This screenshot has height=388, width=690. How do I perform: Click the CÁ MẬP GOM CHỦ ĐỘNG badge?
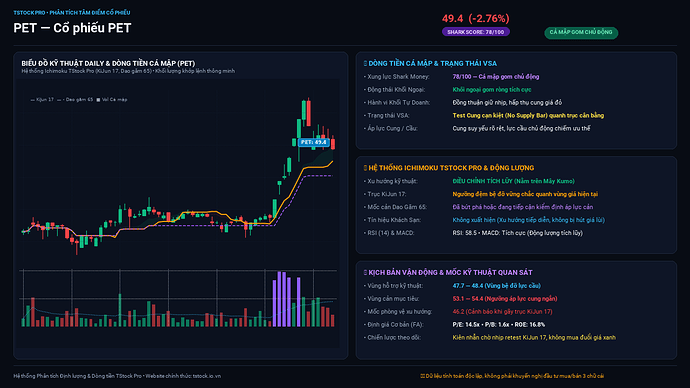click(x=581, y=32)
